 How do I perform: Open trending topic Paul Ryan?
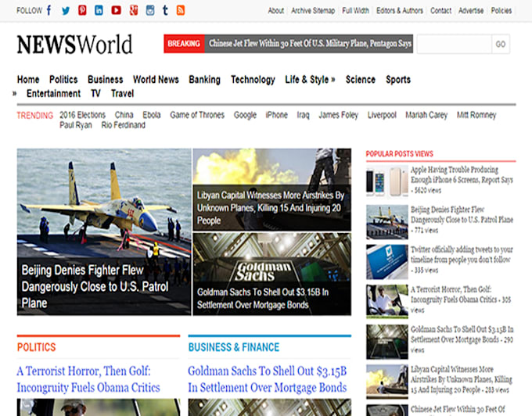click(76, 125)
